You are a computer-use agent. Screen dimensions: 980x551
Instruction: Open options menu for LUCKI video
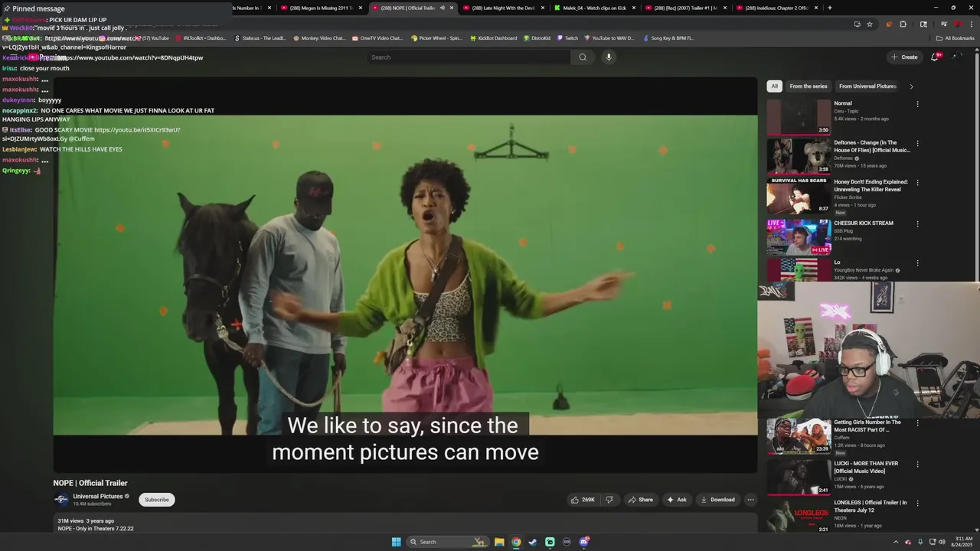pos(917,465)
